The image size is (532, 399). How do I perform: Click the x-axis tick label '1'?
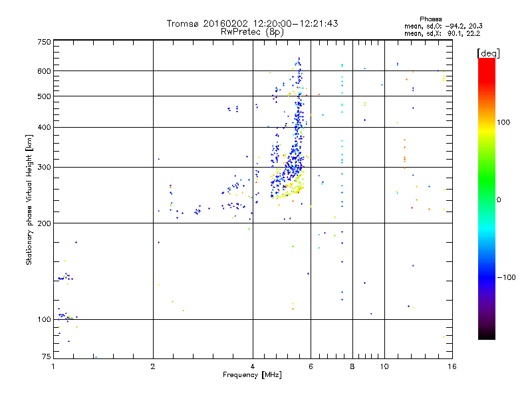[x=53, y=366]
